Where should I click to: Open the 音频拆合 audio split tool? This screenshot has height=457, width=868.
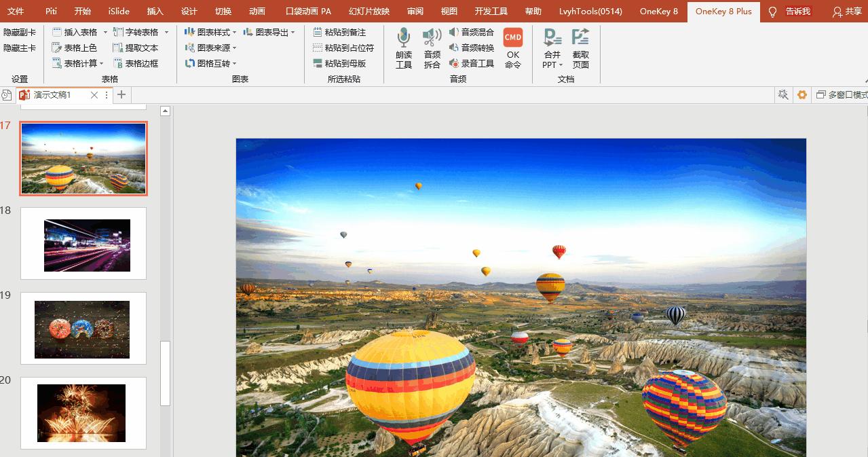pyautogui.click(x=432, y=48)
